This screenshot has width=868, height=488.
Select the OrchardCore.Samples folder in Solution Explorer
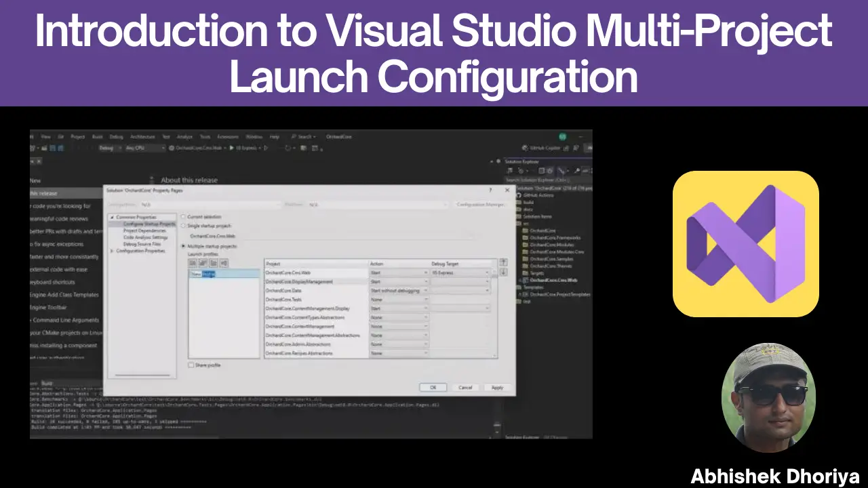click(551, 259)
